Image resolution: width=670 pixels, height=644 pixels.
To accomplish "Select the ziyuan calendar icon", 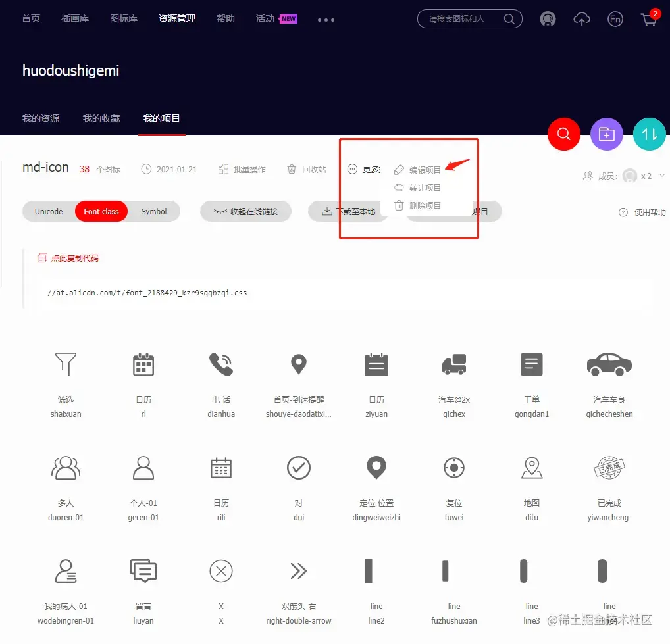I will tap(376, 364).
